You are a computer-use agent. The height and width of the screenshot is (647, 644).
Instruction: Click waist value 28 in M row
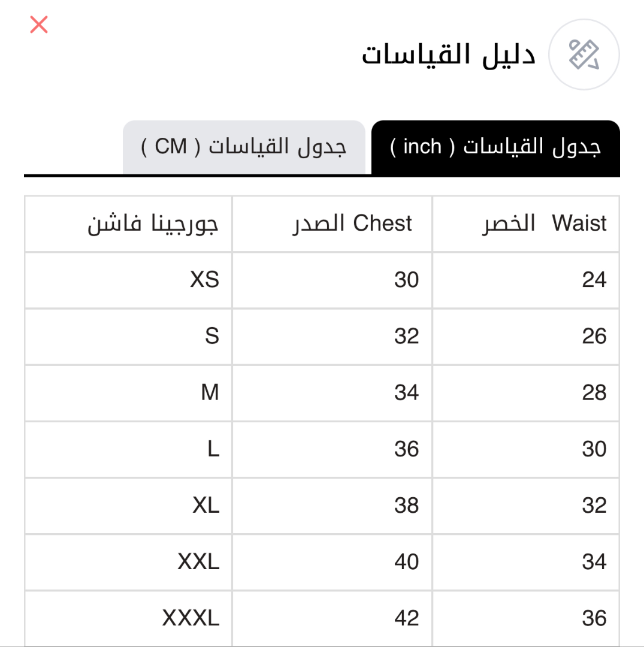coord(594,392)
